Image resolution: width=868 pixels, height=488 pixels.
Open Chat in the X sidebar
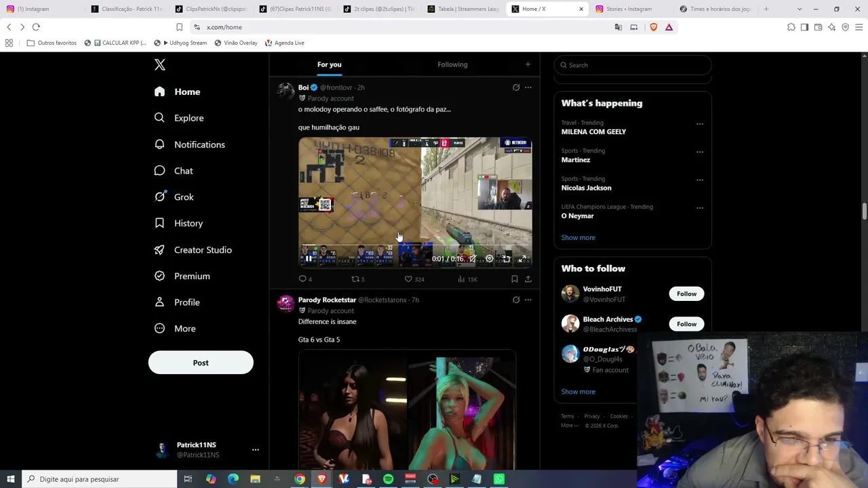174,171
